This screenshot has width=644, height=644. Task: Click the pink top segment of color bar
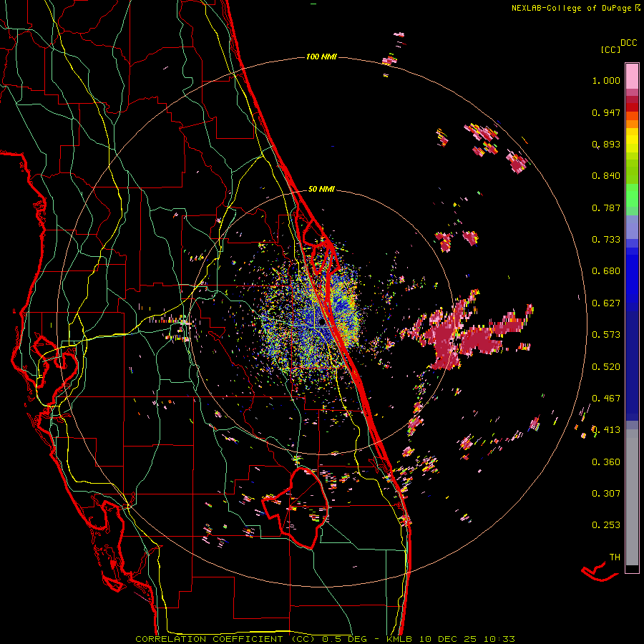tap(632, 76)
